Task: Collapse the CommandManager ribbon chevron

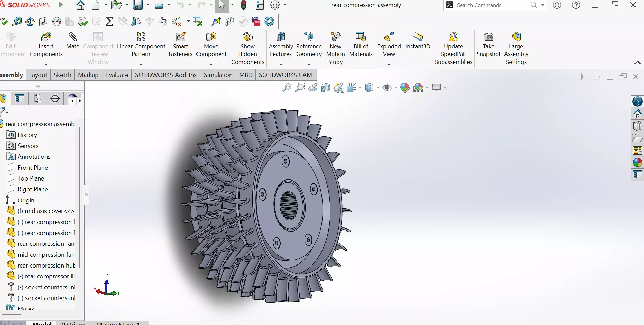Action: click(638, 63)
